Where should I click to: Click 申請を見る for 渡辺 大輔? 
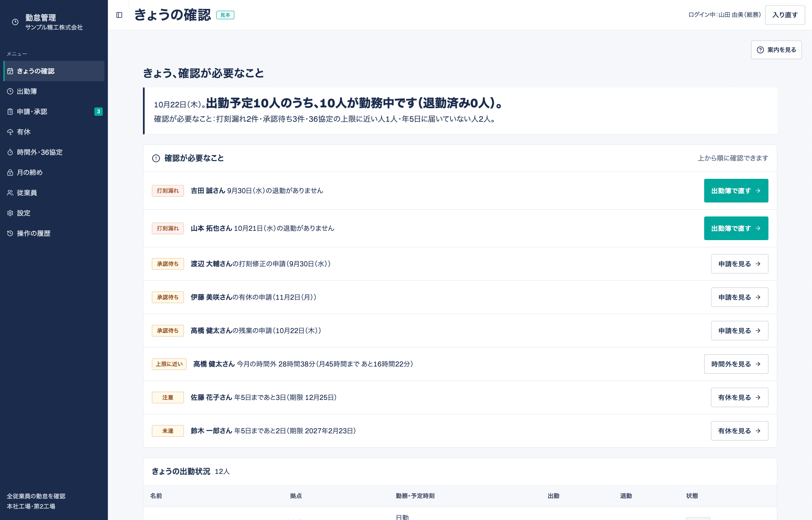click(739, 264)
